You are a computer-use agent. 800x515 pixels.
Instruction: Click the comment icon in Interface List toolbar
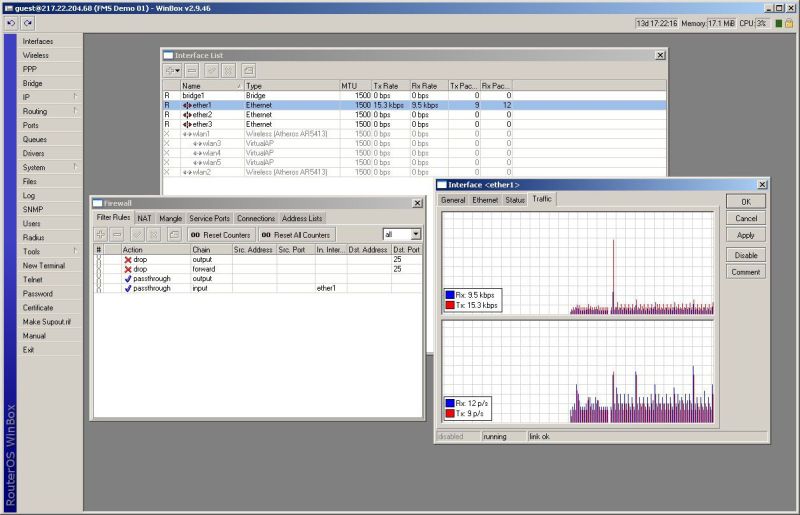coord(248,70)
